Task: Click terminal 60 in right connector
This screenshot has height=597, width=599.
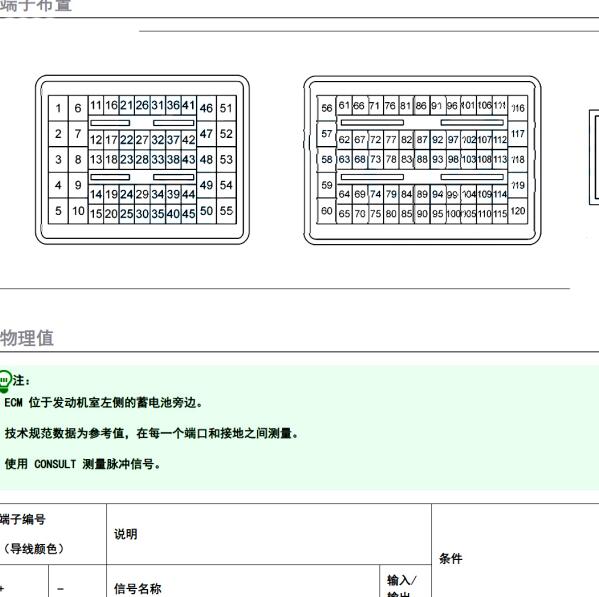Action: point(327,211)
